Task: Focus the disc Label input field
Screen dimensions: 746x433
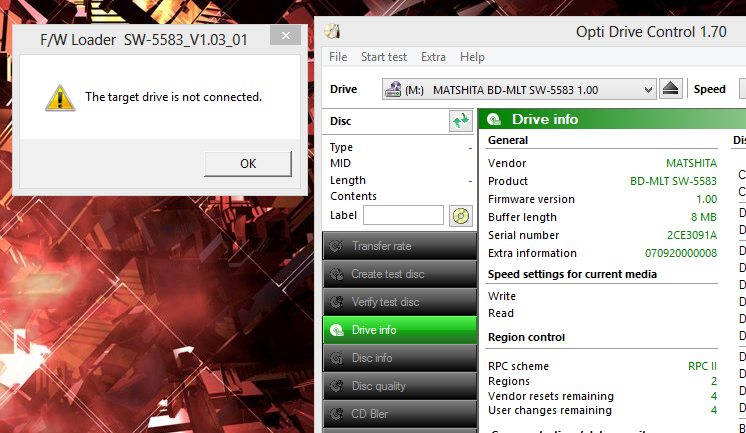Action: tap(403, 215)
